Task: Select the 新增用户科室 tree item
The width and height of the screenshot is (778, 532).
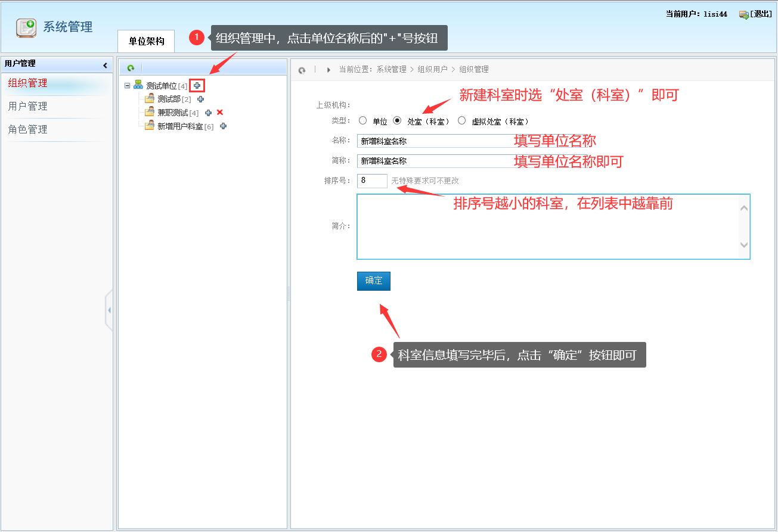Action: [x=180, y=127]
